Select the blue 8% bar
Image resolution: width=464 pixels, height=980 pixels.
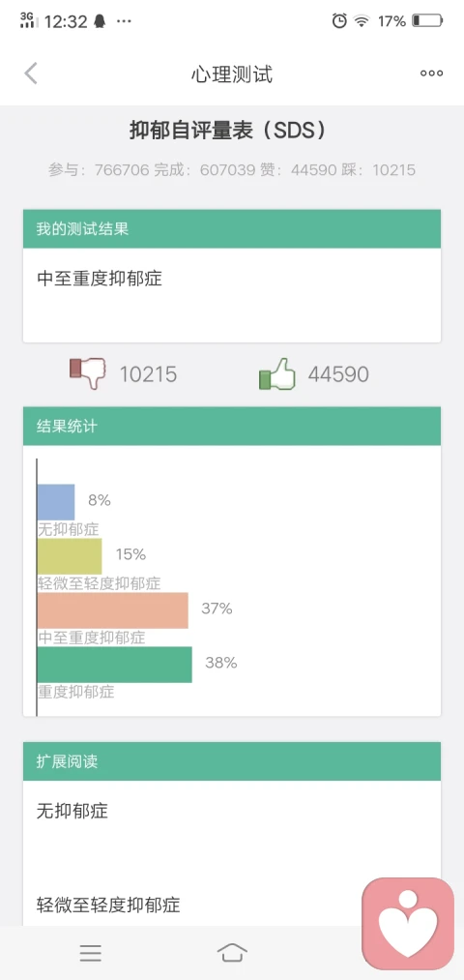tap(56, 502)
